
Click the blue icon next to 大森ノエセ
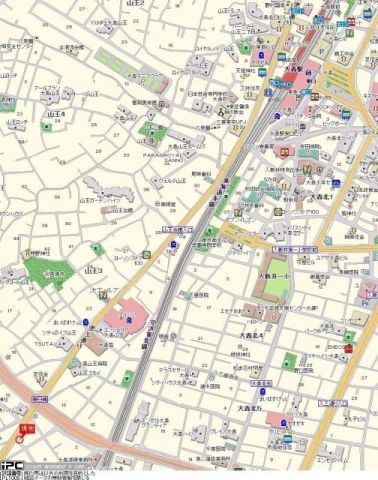[337, 183]
